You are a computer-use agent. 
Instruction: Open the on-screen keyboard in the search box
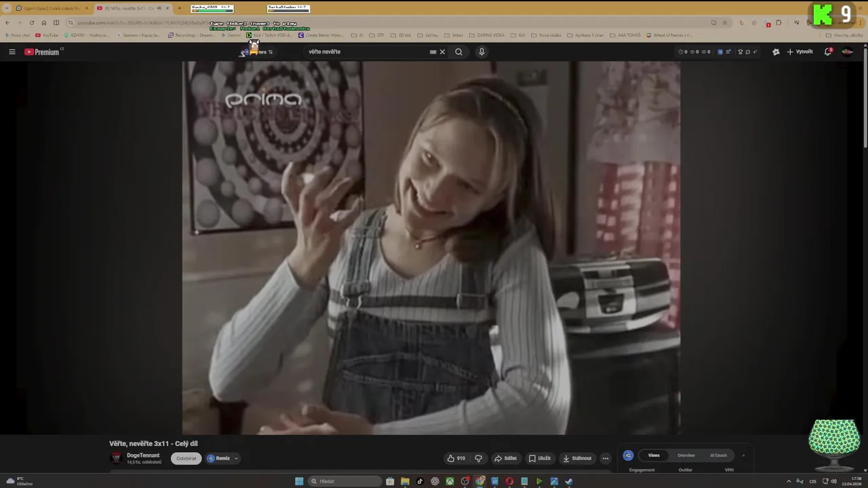[433, 52]
